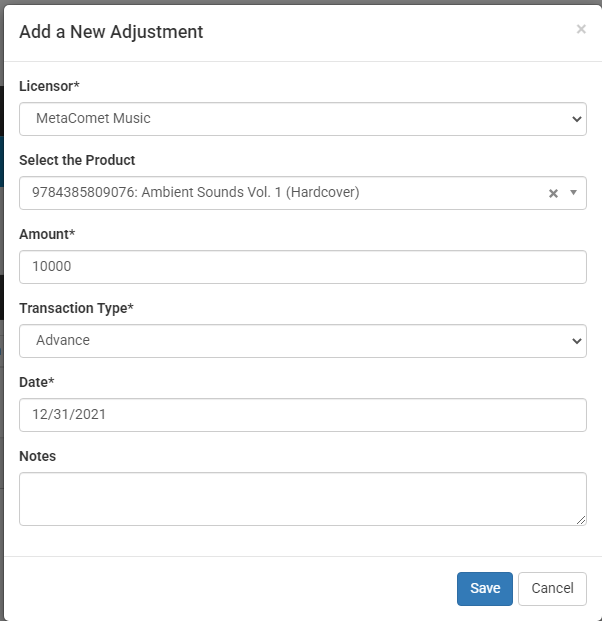Select the MetaComet Music licensor box
The width and height of the screenshot is (602, 621).
[x=303, y=119]
